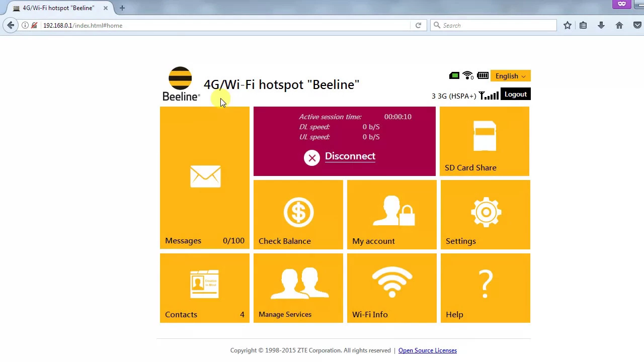This screenshot has width=644, height=362.
Task: Click the DL speed value
Action: point(371,127)
